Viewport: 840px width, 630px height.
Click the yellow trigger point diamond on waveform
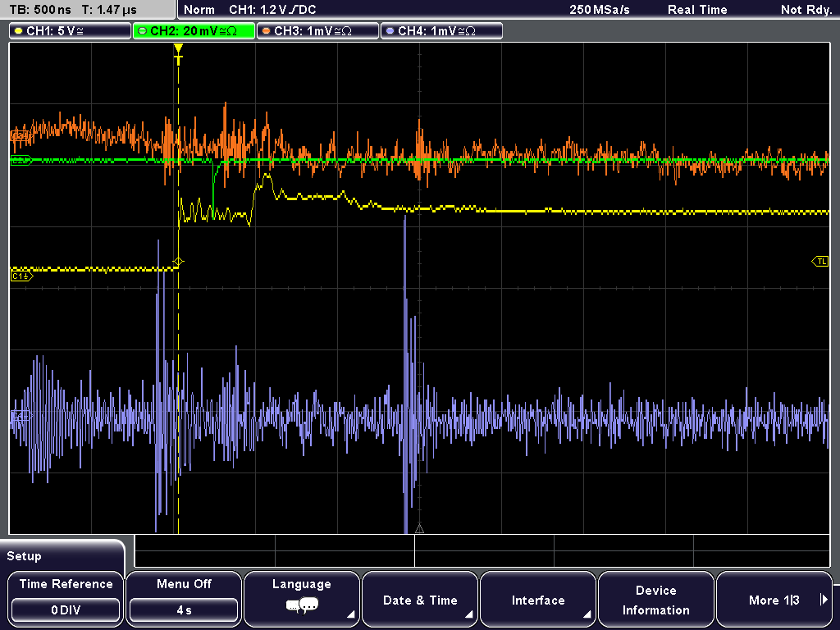pos(178,262)
